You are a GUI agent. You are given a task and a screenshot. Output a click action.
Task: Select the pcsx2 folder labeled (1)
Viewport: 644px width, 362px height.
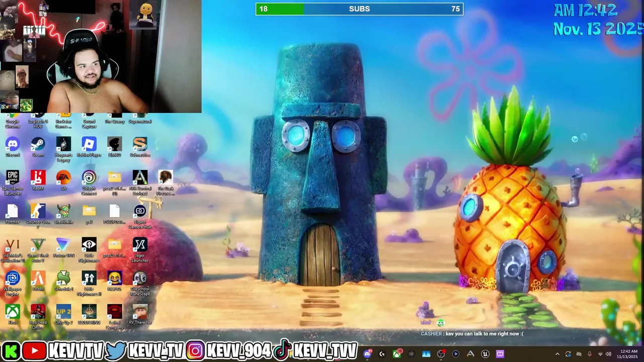pyautogui.click(x=114, y=183)
